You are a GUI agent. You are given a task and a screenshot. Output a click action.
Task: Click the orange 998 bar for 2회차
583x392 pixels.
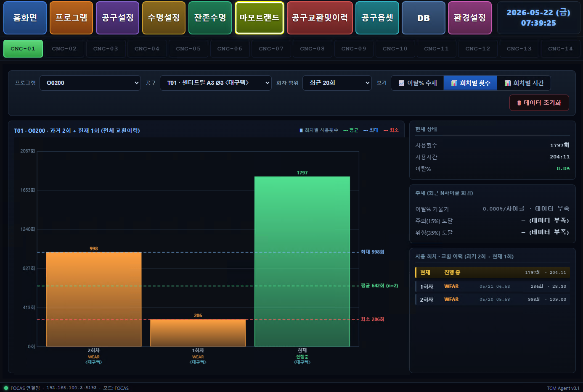[94, 299]
